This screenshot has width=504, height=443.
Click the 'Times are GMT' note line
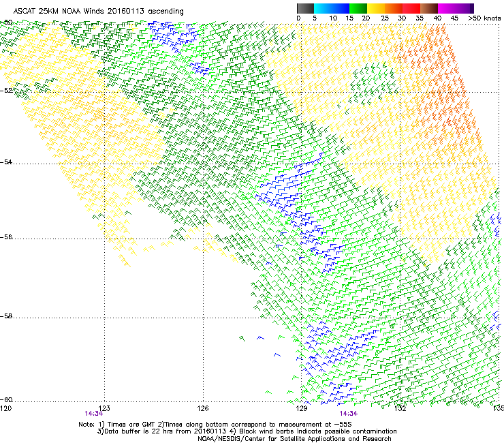[215, 425]
